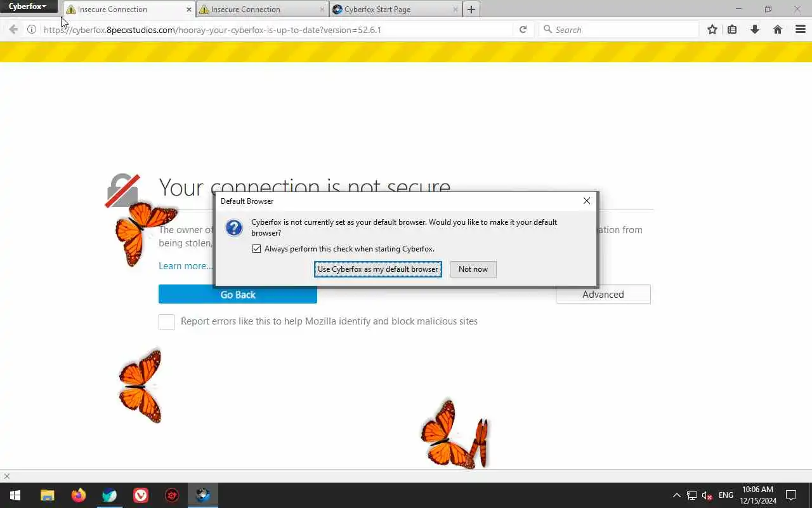The width and height of the screenshot is (812, 508).
Task: Click the crossed-out padlock icon
Action: 122,190
